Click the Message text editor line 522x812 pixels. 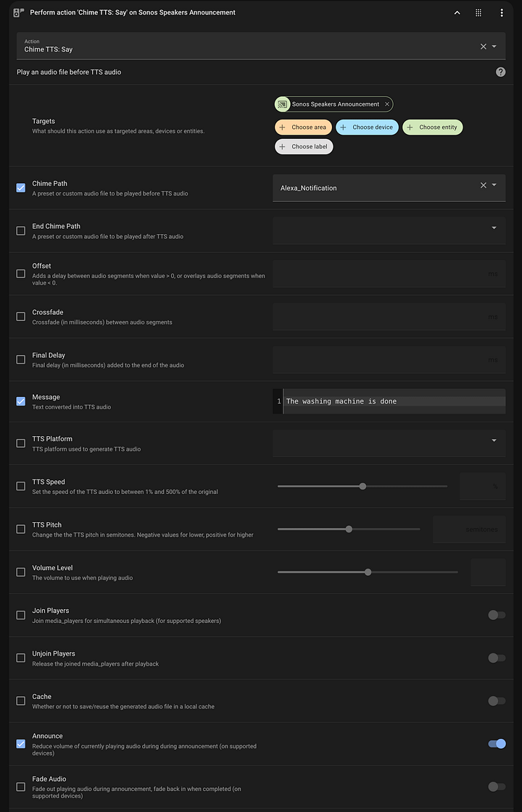pyautogui.click(x=394, y=401)
